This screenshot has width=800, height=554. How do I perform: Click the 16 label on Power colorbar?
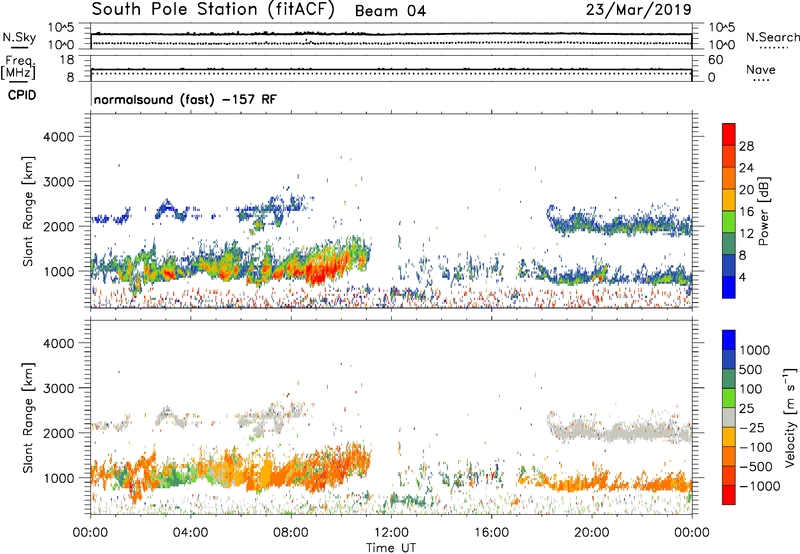[746, 212]
